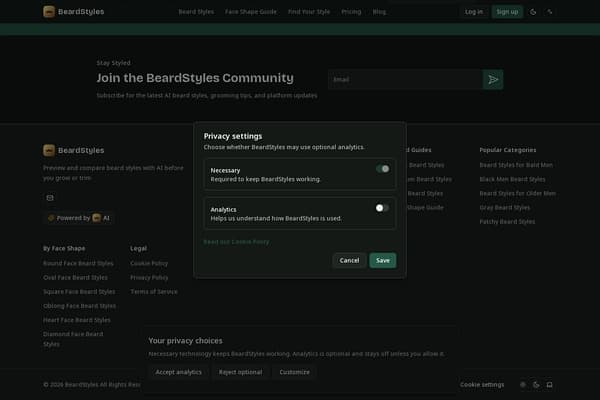
Task: Toggle dark mode moon icon in header
Action: tap(533, 12)
